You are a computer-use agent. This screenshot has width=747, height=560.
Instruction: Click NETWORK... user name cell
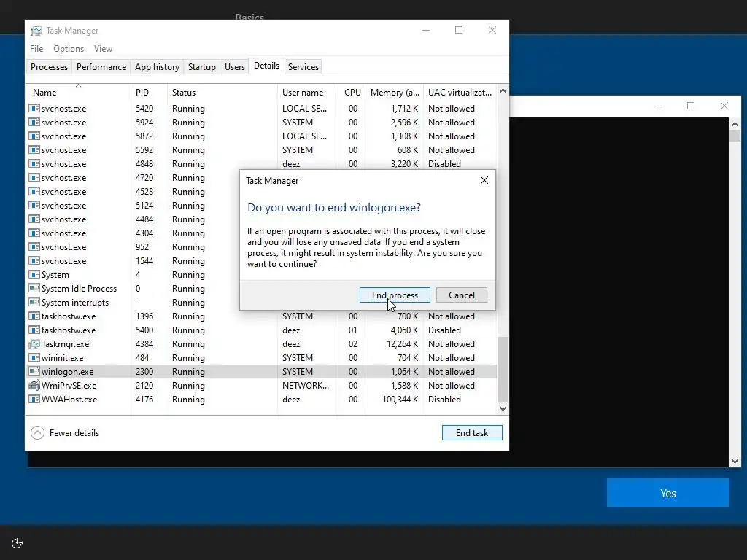point(306,385)
